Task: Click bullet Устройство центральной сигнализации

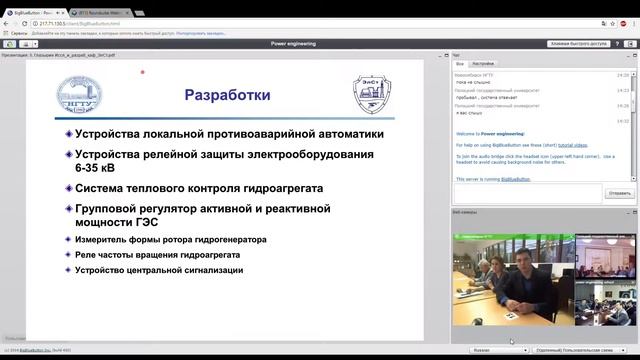Action: pyautogui.click(x=159, y=270)
